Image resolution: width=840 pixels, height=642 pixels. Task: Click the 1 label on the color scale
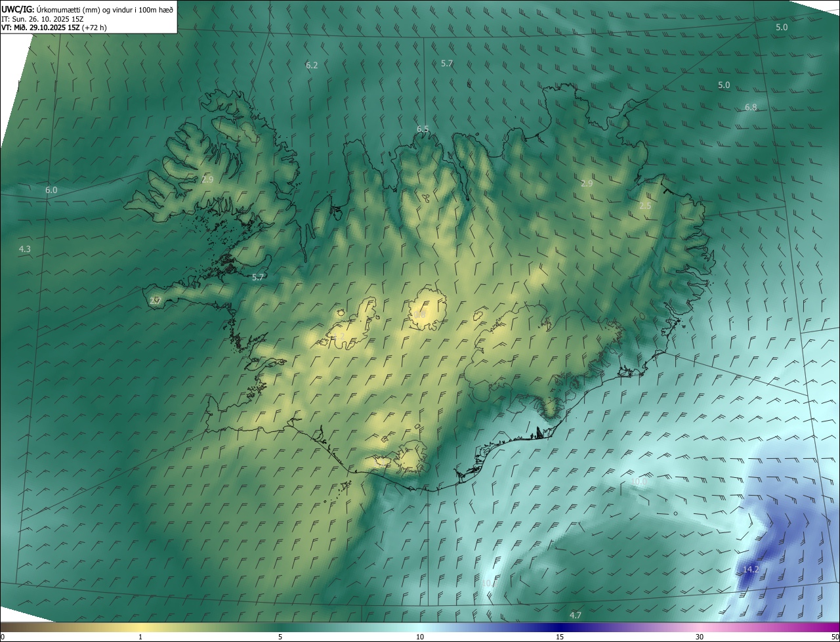click(140, 637)
